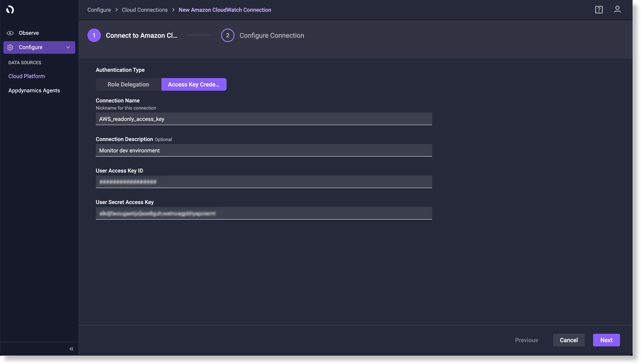
Task: Edit the Connection Name field
Action: click(264, 119)
